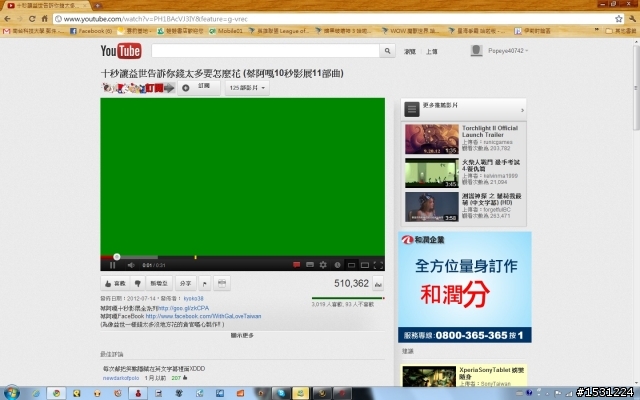Open Mobile01 bookmark

point(226,31)
